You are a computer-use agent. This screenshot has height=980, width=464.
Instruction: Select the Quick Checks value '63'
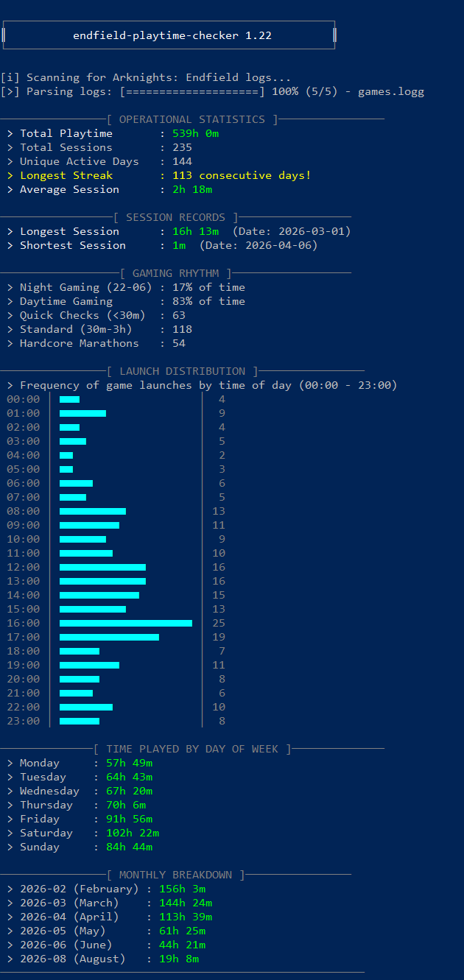tap(179, 315)
